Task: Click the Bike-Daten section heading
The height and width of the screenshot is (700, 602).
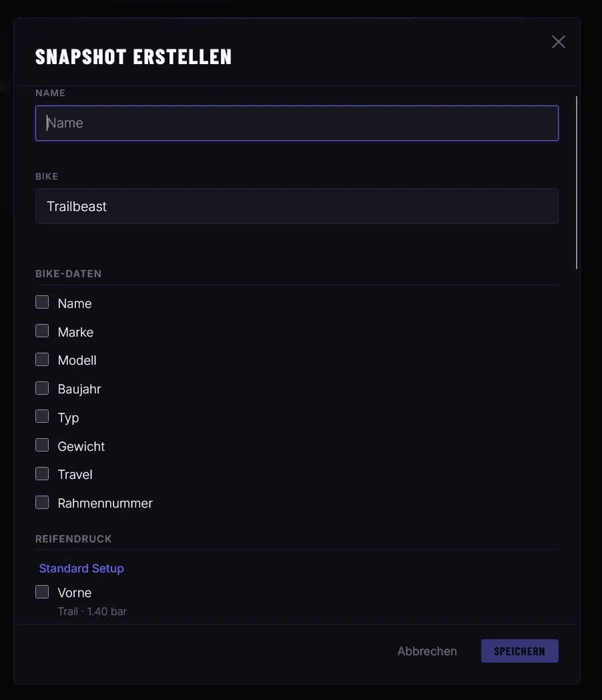Action: [x=68, y=274]
